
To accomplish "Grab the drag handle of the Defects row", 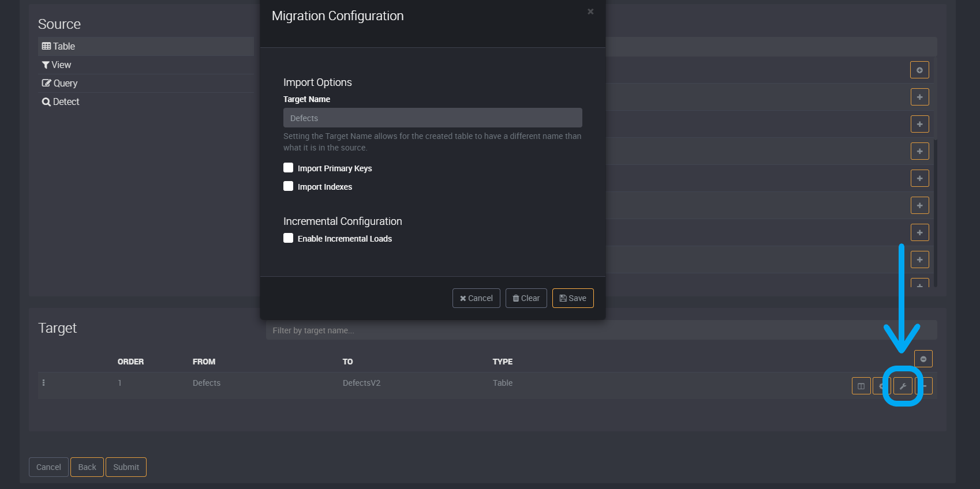I will (44, 383).
